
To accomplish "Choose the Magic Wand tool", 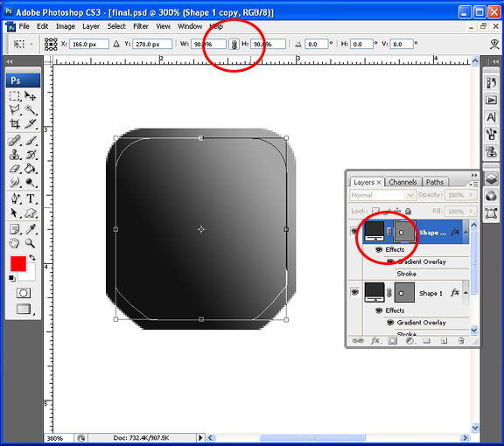I will point(31,109).
